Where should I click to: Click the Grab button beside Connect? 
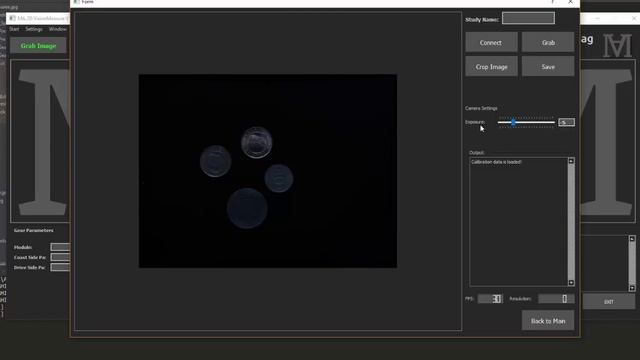pos(548,42)
